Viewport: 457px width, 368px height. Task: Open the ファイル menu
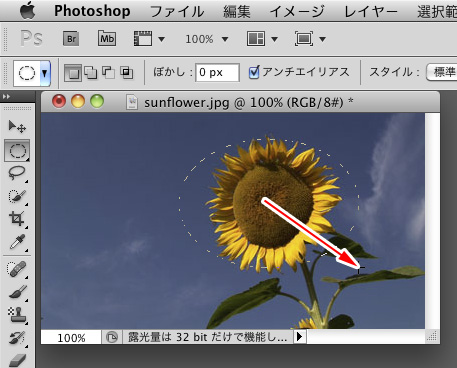pyautogui.click(x=177, y=11)
